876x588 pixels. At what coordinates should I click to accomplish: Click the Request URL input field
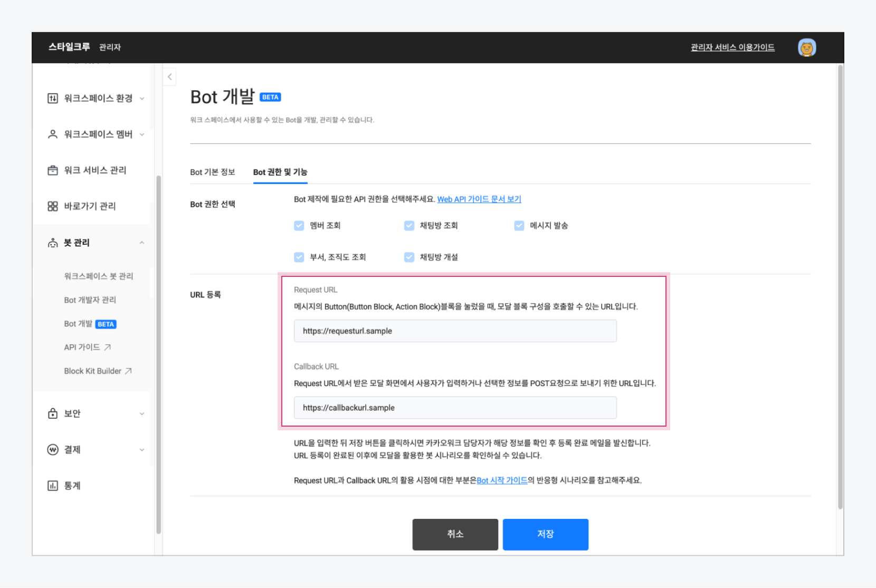455,331
